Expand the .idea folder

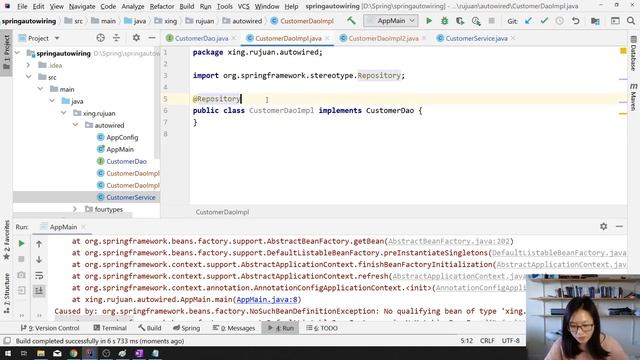click(28, 65)
